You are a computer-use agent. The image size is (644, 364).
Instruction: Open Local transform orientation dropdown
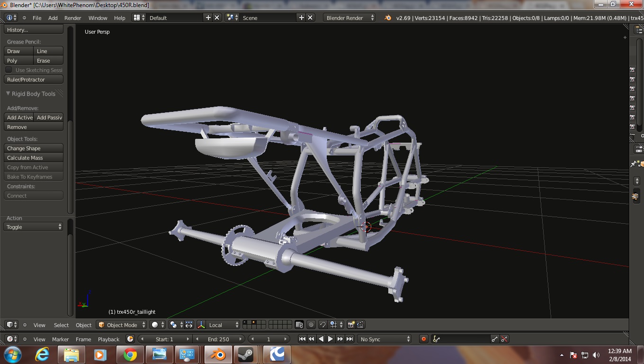(224, 325)
